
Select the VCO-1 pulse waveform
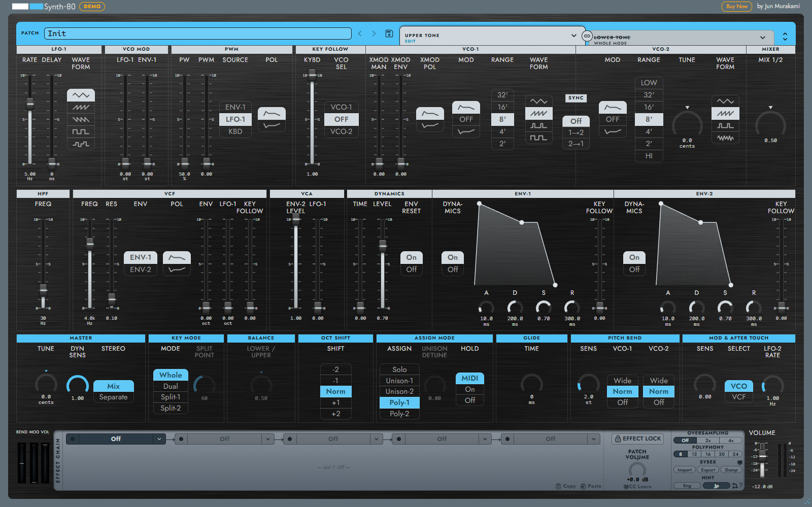538,126
